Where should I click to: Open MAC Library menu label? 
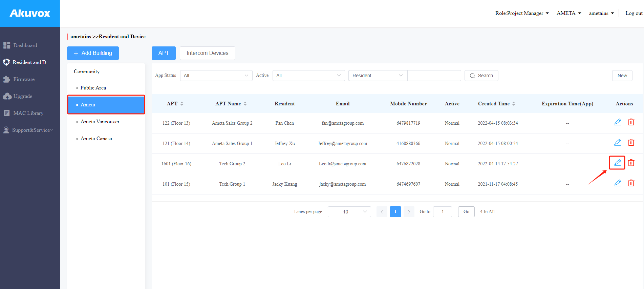(x=28, y=113)
